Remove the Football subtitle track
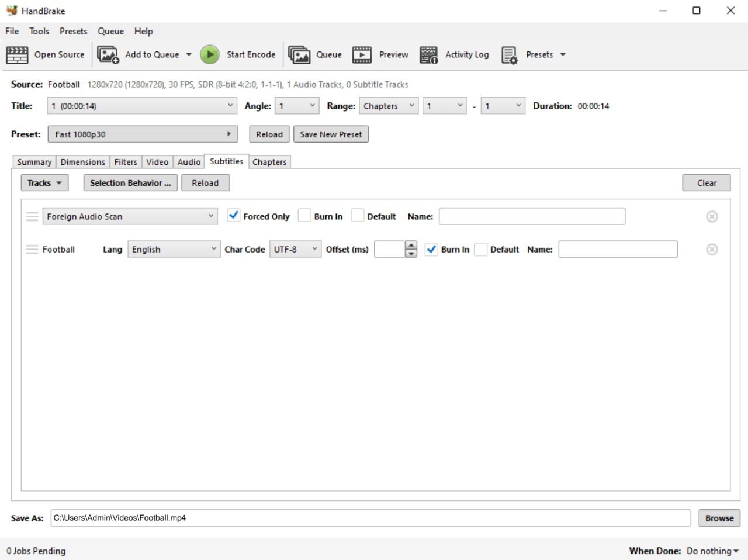This screenshot has height=560, width=748. pos(712,249)
